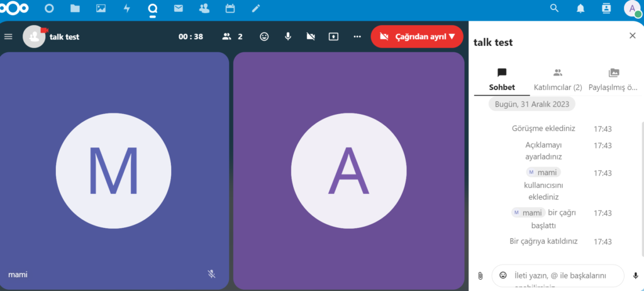Open the Files app folder icon
Screen dimensions: 644x291
pyautogui.click(x=75, y=9)
